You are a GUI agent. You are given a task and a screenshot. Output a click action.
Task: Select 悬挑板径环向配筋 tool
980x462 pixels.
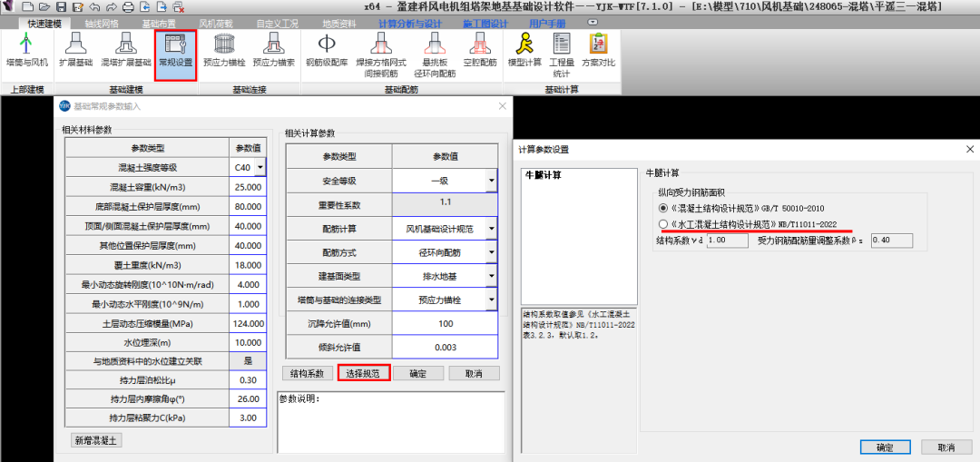pyautogui.click(x=435, y=55)
